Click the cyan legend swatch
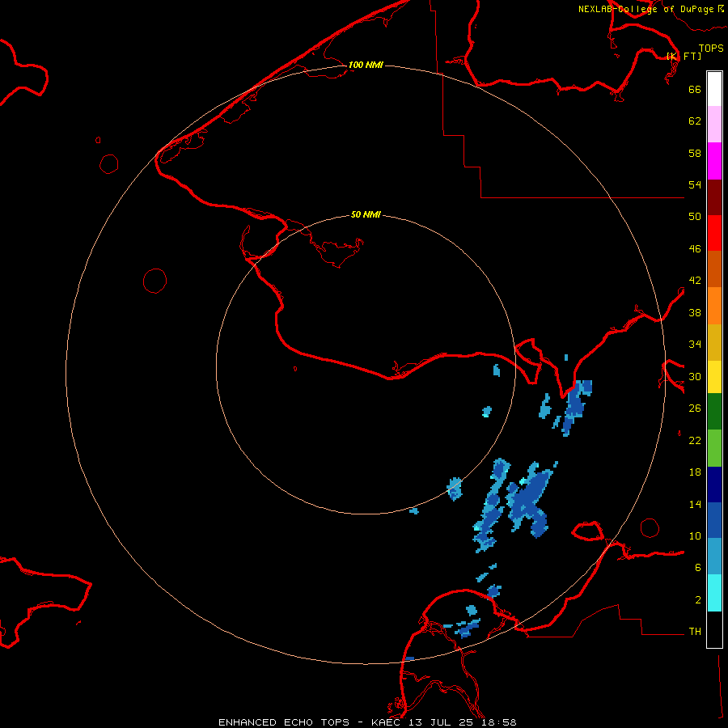Image resolution: width=728 pixels, height=728 pixels. coord(714,593)
